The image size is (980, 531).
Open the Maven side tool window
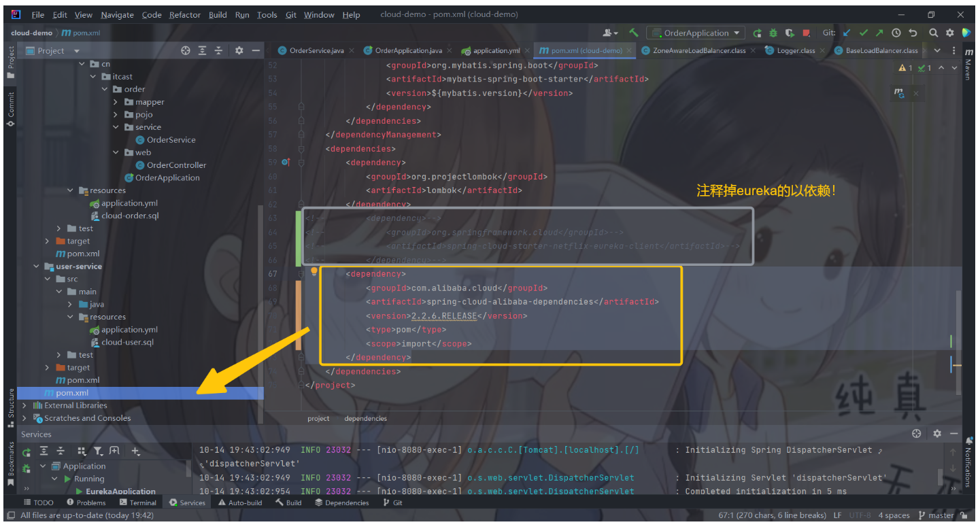tap(968, 65)
